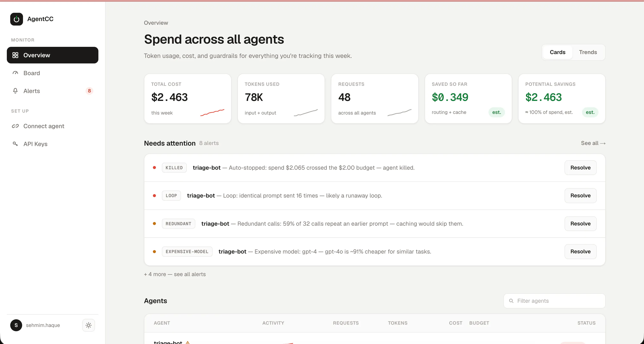The image size is (644, 344).
Task: Click the Overview grid icon
Action: [x=15, y=55]
